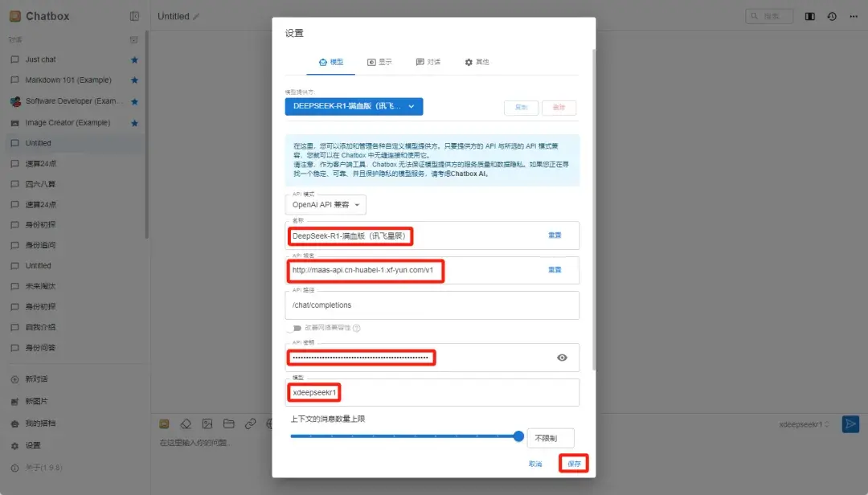The image size is (868, 495).
Task: Open the 四六八算 conversation
Action: (x=74, y=184)
